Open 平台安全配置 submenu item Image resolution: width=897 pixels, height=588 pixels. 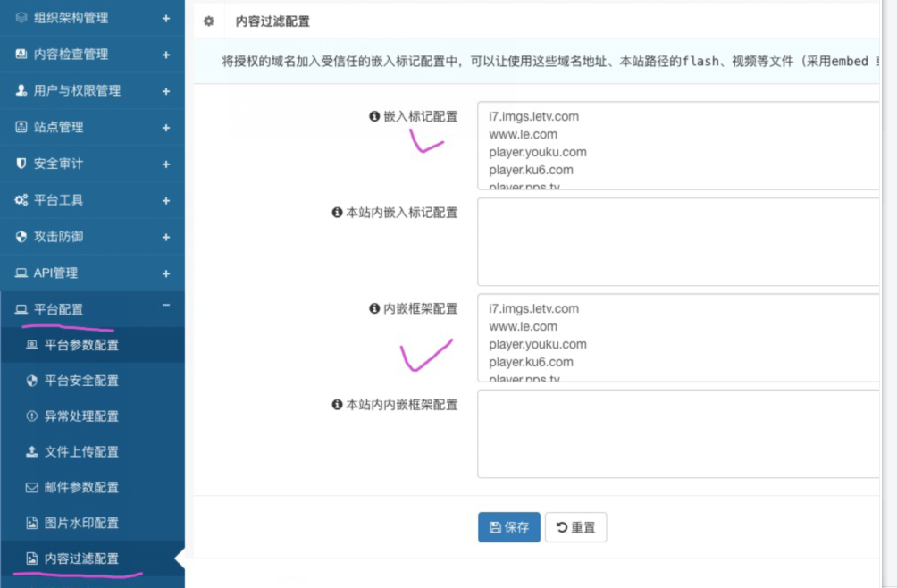(x=81, y=381)
